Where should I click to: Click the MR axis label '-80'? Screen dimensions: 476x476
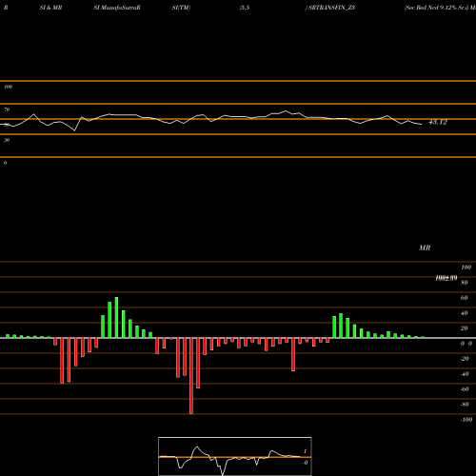point(465,405)
